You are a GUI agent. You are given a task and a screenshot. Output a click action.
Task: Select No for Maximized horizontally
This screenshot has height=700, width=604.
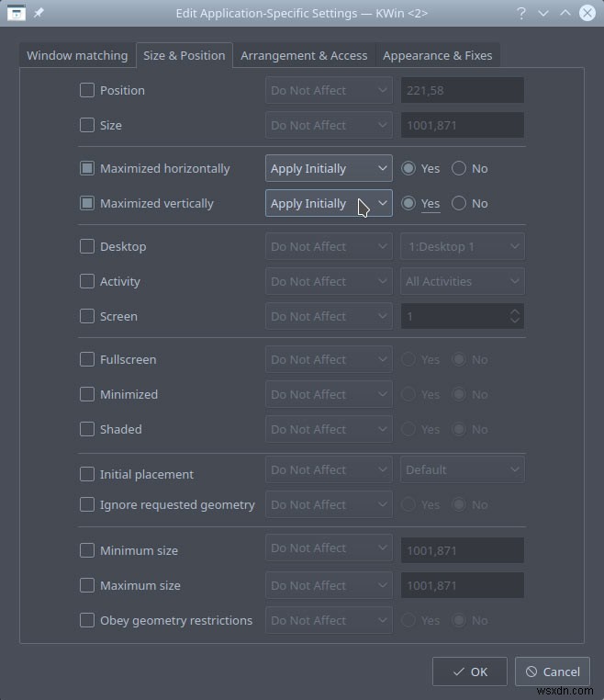(x=459, y=168)
